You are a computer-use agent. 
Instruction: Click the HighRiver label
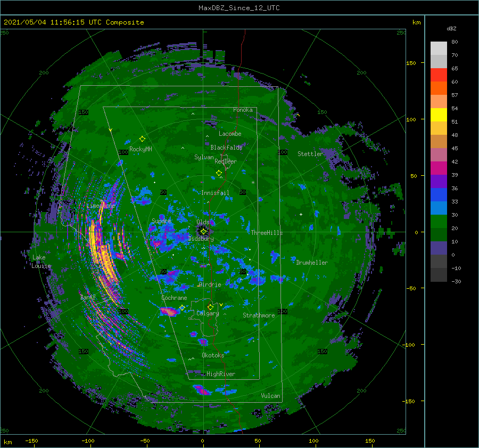point(221,374)
